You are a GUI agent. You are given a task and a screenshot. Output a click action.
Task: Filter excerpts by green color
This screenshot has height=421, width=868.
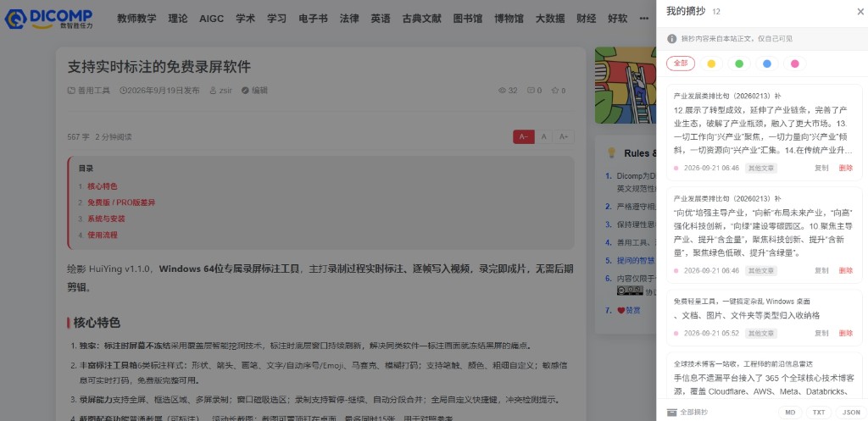(x=739, y=64)
